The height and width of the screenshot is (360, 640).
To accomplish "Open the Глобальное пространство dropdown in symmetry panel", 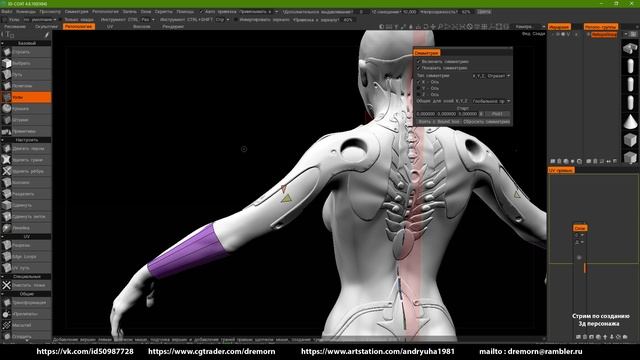I will click(x=491, y=101).
